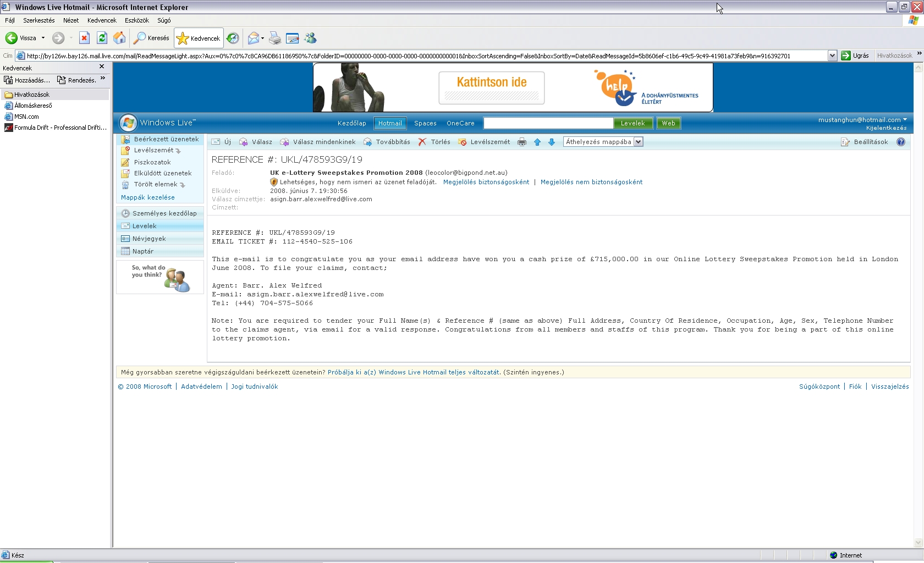Go back with the Vissza button

(20, 38)
